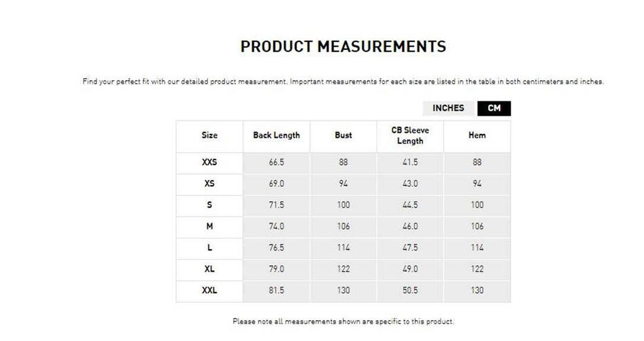Click the Back Length column header

tap(277, 135)
